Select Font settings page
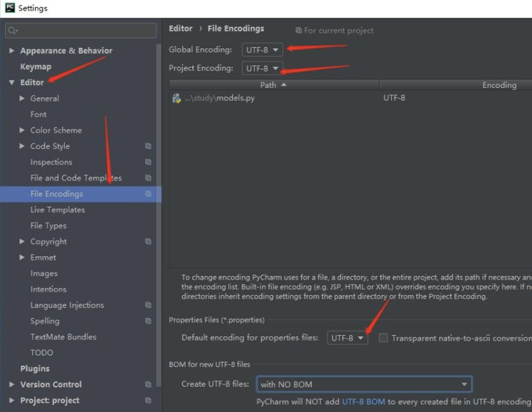 click(39, 114)
